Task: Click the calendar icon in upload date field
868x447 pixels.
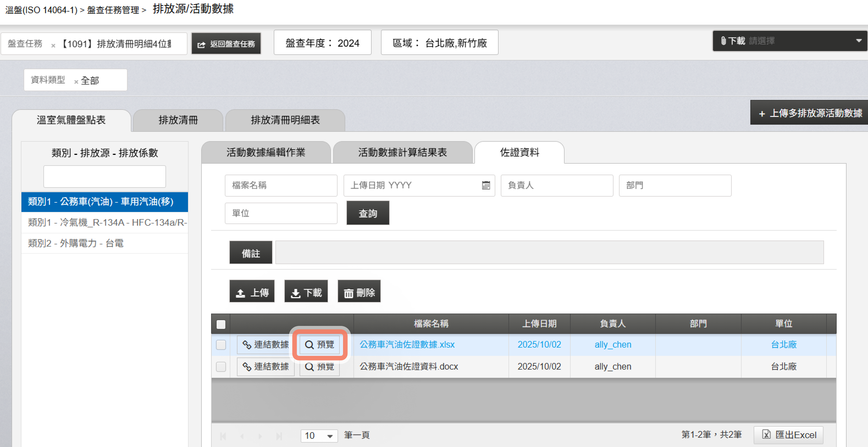Action: [486, 185]
